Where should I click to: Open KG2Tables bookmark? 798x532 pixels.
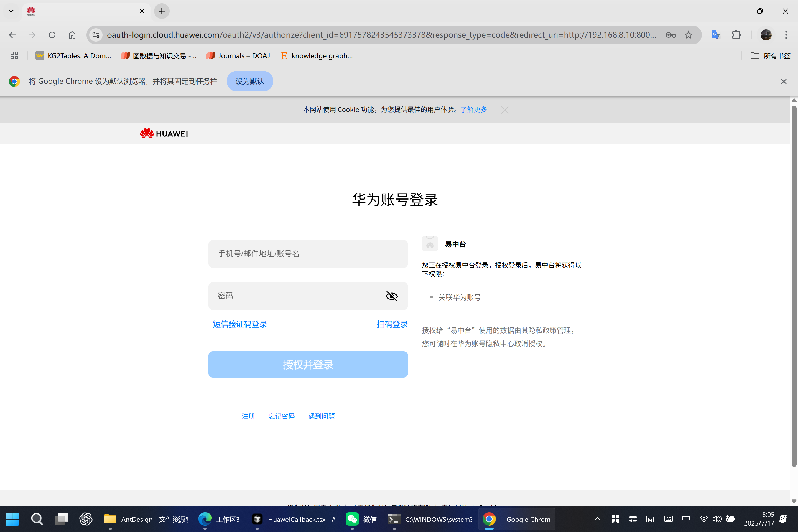pos(73,55)
